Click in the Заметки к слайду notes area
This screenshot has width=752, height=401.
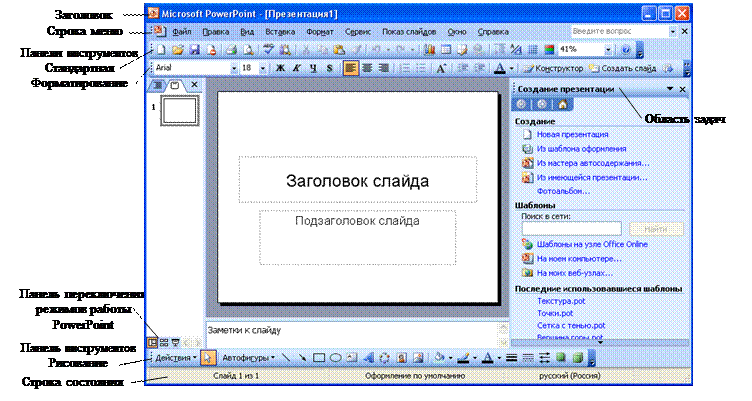click(352, 333)
